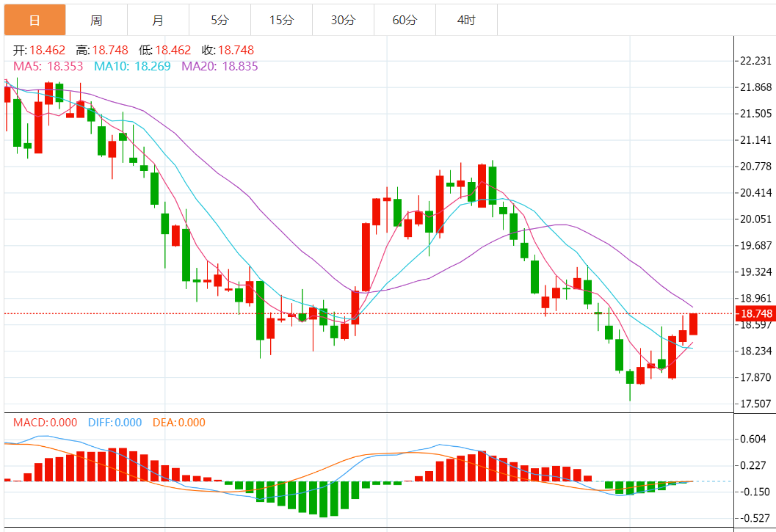776x532 pixels.
Task: Click the 开:18.462 open price value
Action: 39,50
